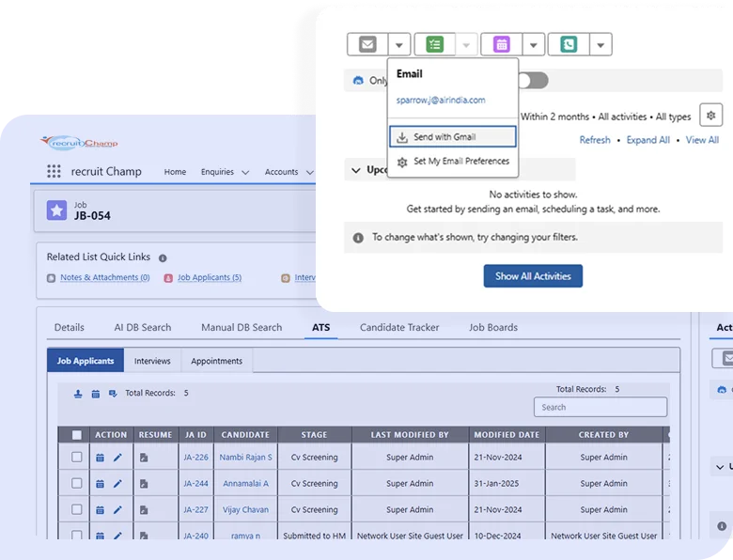
Task: Open the sparrow.j@airindia.com email link
Action: (441, 100)
